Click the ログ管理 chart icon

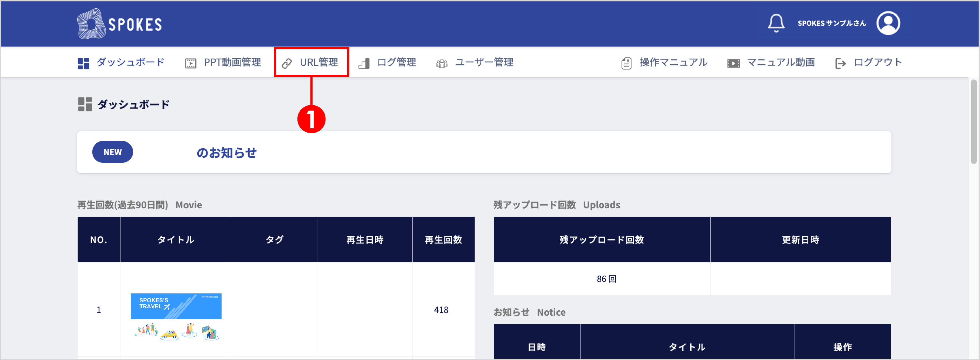tap(364, 63)
